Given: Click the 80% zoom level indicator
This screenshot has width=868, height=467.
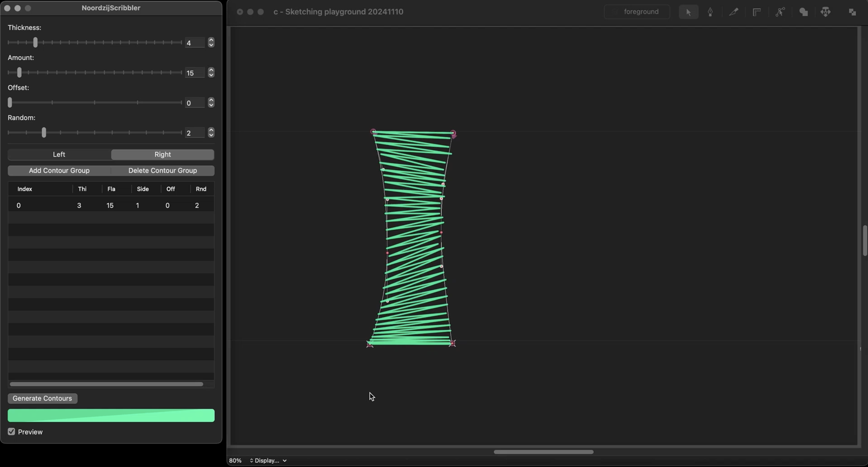Looking at the screenshot, I should [x=235, y=460].
